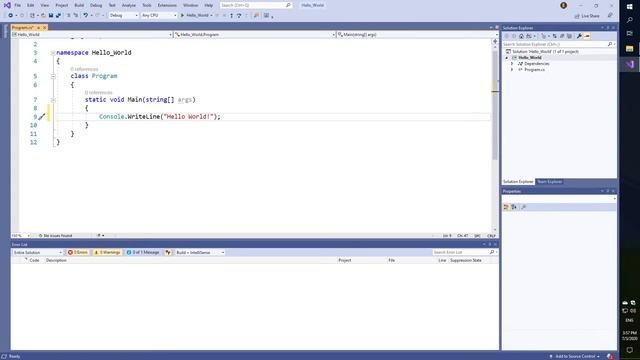Click the Windows Start button
Image resolution: width=640 pixels, height=360 pixels.
point(629,7)
